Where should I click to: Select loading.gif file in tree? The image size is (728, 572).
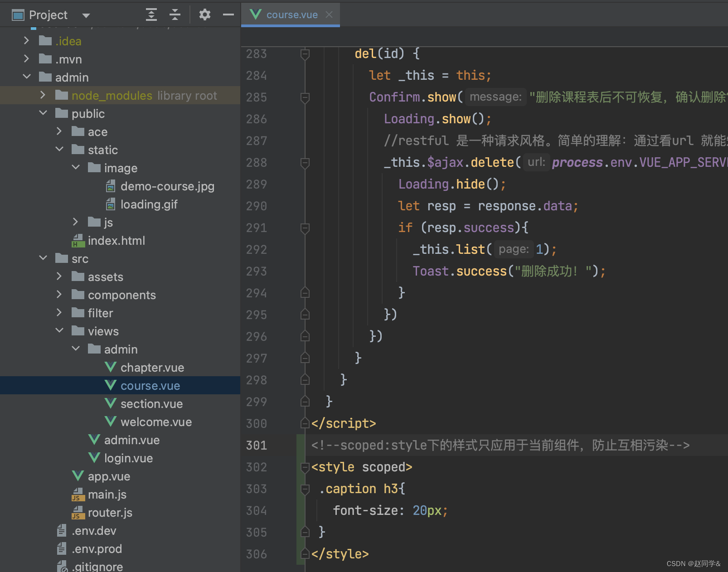click(149, 204)
